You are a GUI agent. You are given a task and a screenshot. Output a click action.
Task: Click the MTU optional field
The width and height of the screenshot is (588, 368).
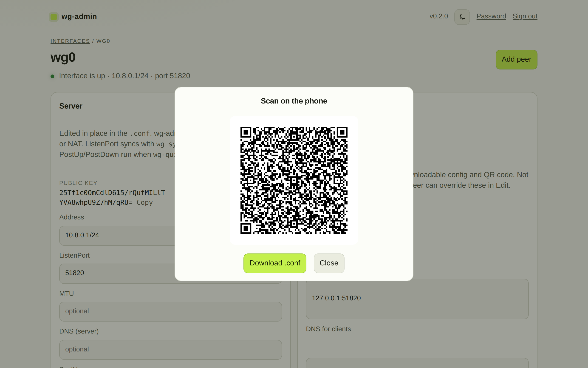coord(171,311)
